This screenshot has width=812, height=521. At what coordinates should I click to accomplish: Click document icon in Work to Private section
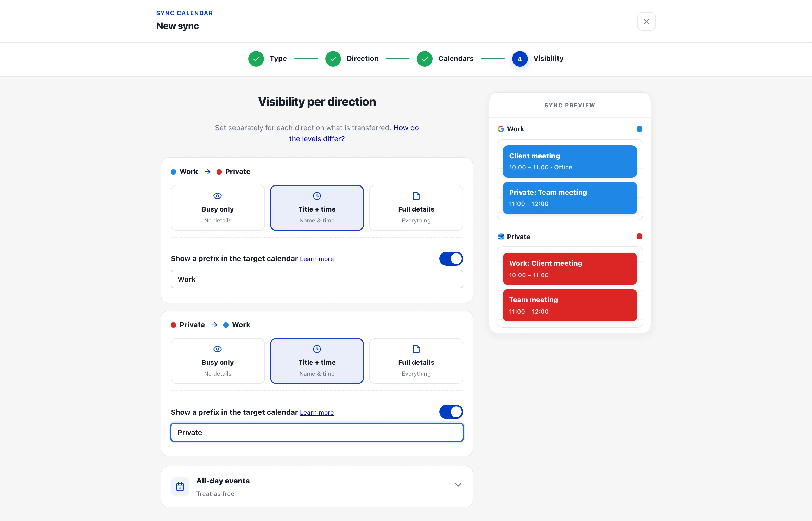(416, 196)
